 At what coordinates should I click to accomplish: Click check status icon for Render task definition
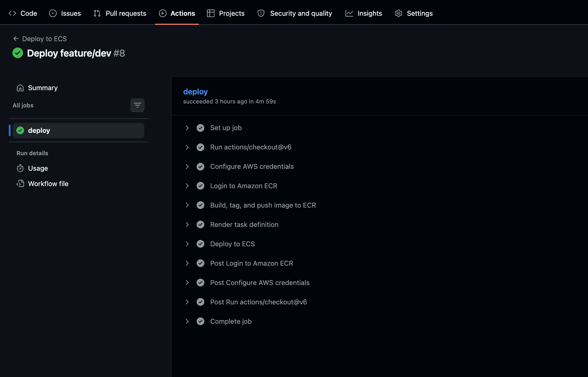pos(201,225)
